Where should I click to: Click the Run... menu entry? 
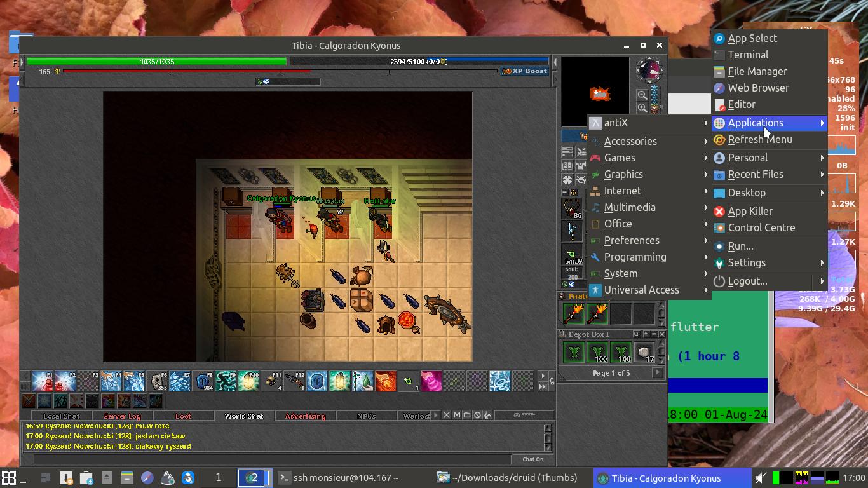(769, 246)
